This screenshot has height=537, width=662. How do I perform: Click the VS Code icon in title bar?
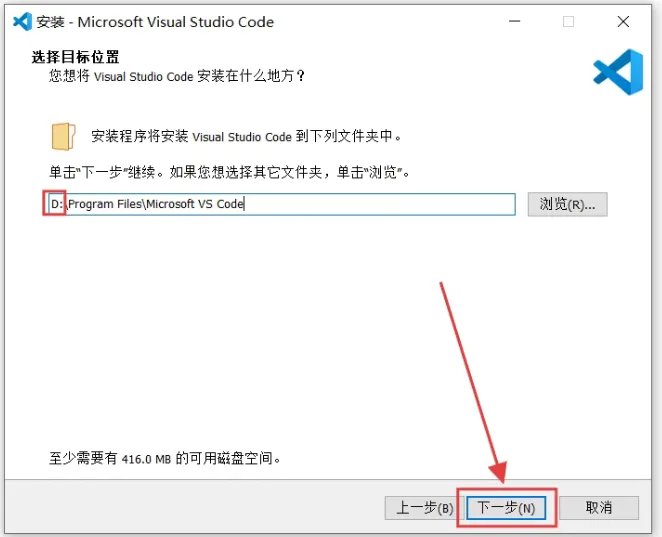point(22,22)
